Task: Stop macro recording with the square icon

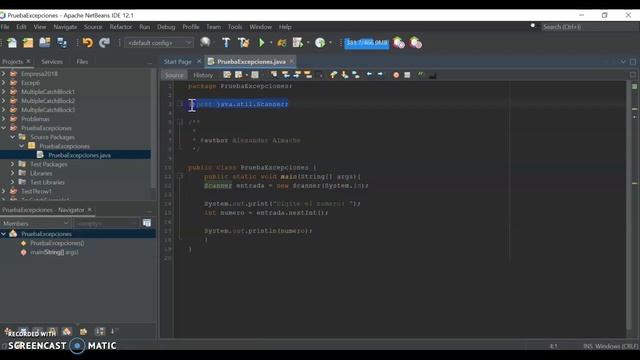Action: click(x=407, y=75)
